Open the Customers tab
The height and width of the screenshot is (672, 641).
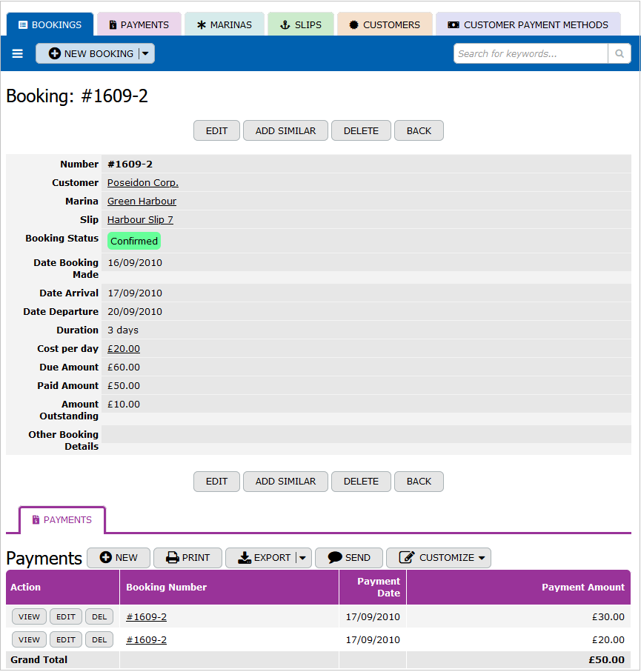coord(384,24)
